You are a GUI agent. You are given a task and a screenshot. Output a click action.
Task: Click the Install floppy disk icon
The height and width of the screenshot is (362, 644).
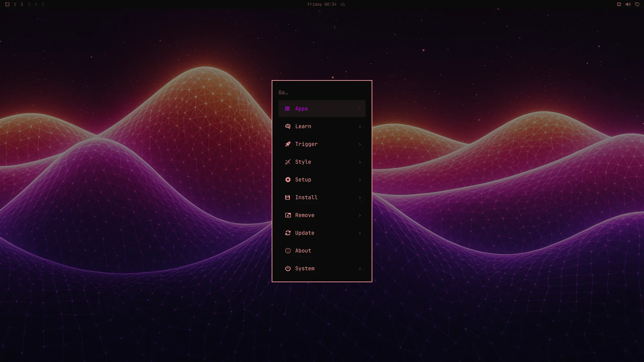coord(287,197)
